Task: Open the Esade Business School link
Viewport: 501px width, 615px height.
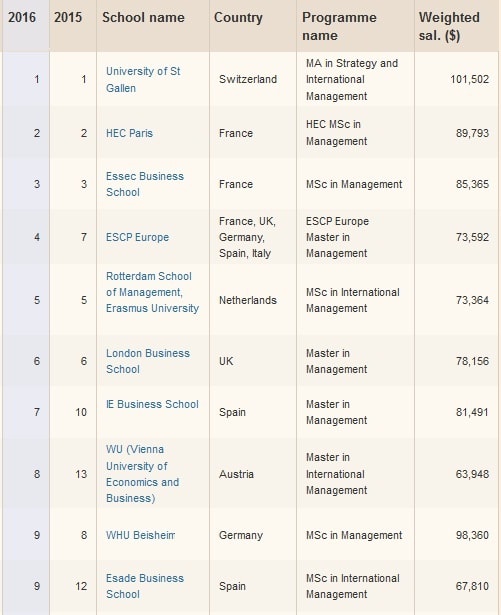Action: pos(145,586)
